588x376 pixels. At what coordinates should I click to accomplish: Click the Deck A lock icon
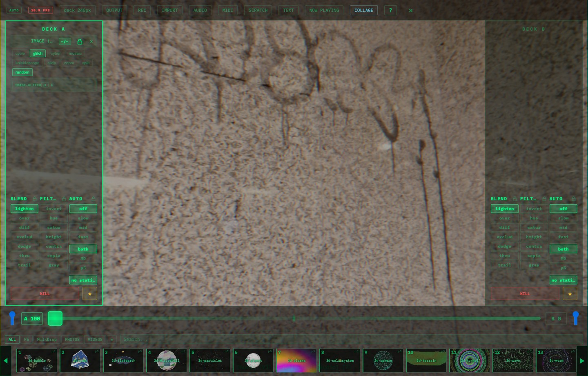(80, 41)
